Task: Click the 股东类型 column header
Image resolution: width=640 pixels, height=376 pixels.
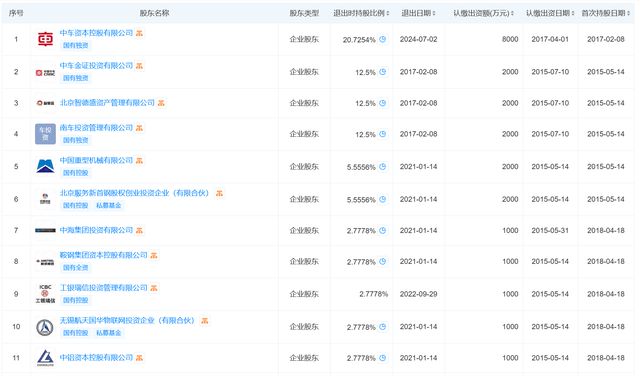Action: tap(304, 13)
